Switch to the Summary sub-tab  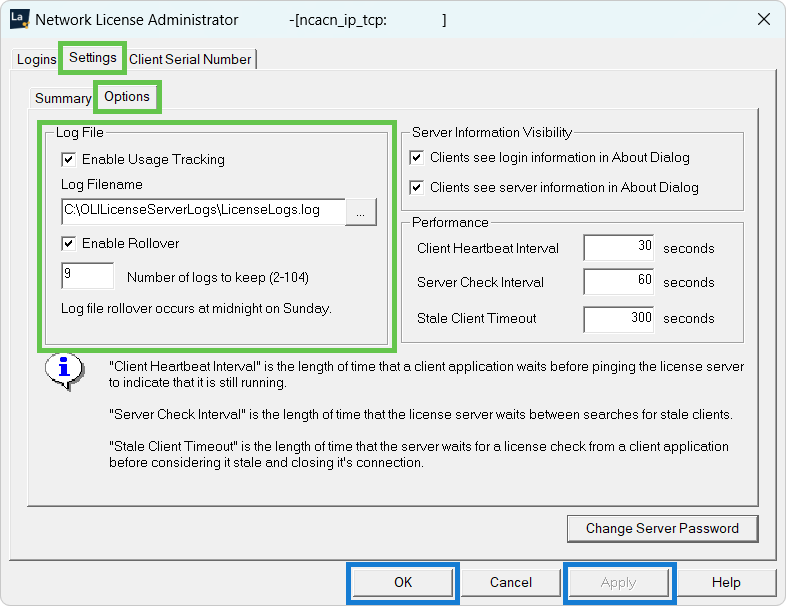[x=63, y=98]
